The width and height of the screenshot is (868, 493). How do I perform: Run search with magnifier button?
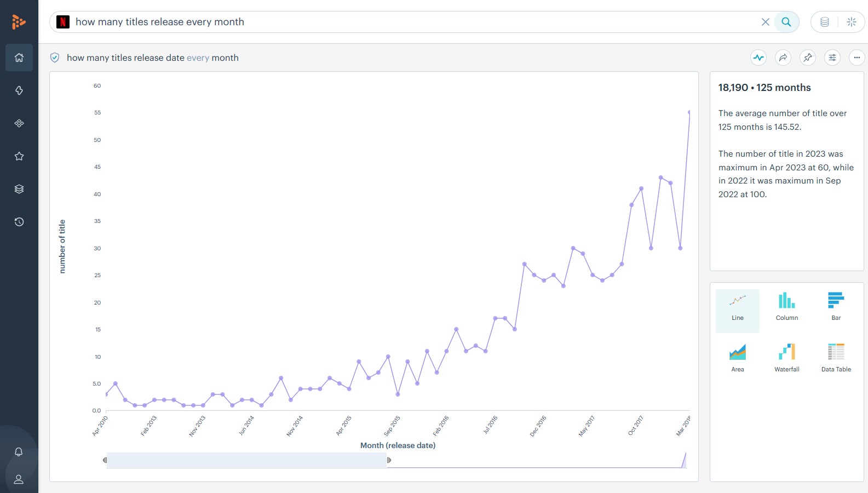coord(786,22)
